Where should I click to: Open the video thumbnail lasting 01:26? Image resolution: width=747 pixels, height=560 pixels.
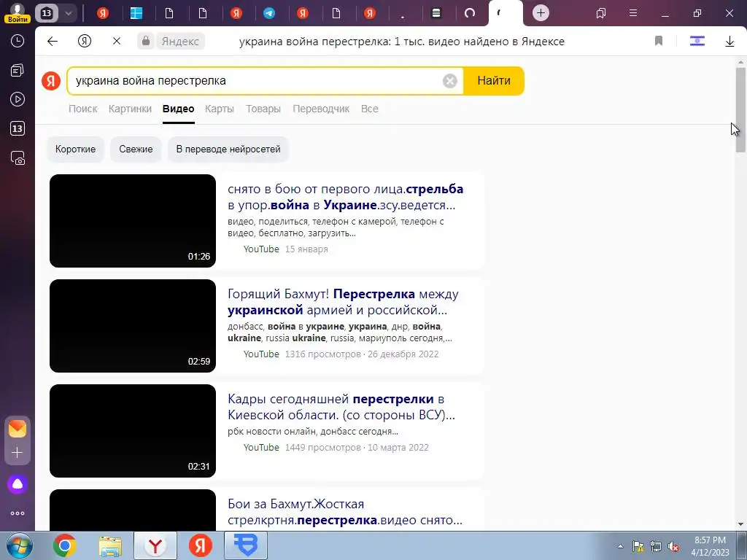click(133, 221)
